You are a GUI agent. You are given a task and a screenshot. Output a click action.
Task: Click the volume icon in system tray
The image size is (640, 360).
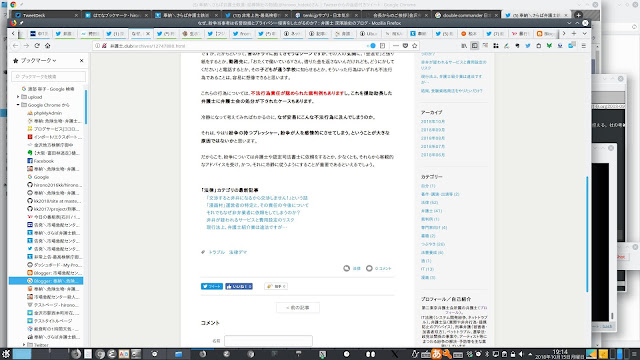[x=521, y=354]
